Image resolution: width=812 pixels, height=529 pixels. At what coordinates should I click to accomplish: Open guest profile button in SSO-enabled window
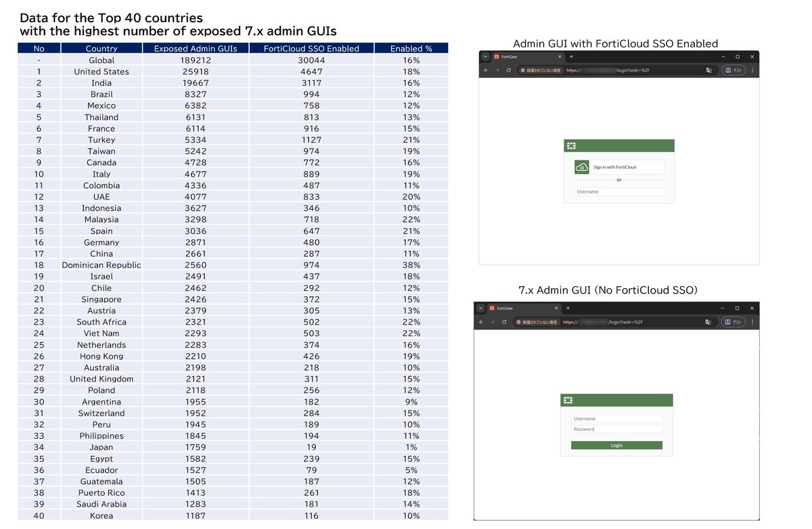click(x=734, y=70)
